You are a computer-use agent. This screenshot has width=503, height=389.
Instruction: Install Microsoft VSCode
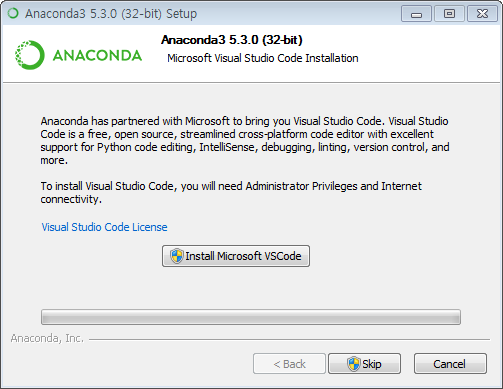(236, 256)
